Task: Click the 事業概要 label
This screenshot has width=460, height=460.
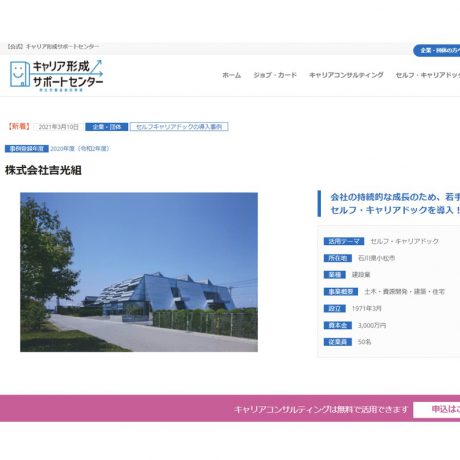Action: tap(341, 292)
